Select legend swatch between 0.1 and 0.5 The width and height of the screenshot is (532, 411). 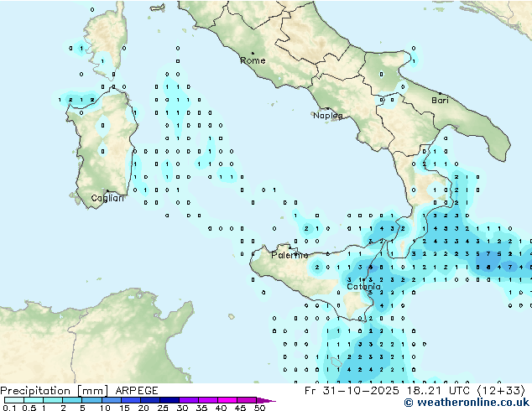pos(14,400)
